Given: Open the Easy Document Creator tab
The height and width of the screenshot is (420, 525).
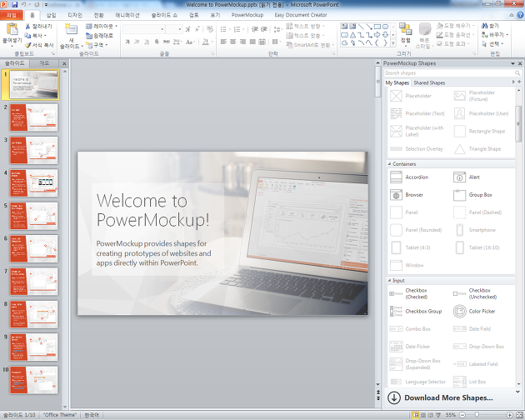Looking at the screenshot, I should pyautogui.click(x=301, y=15).
